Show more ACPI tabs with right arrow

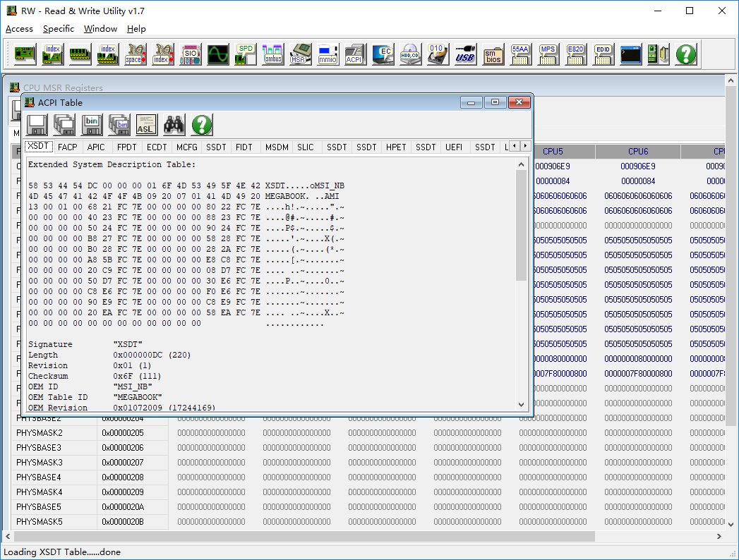click(526, 146)
